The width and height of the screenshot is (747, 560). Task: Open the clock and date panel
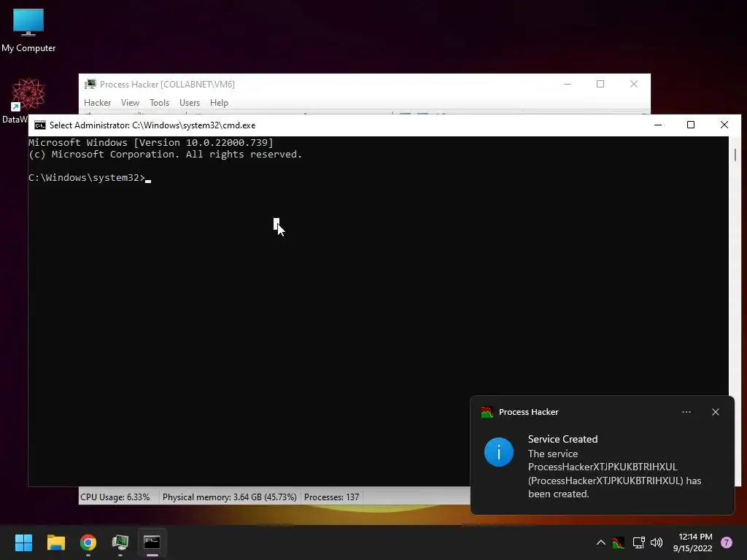pos(693,542)
